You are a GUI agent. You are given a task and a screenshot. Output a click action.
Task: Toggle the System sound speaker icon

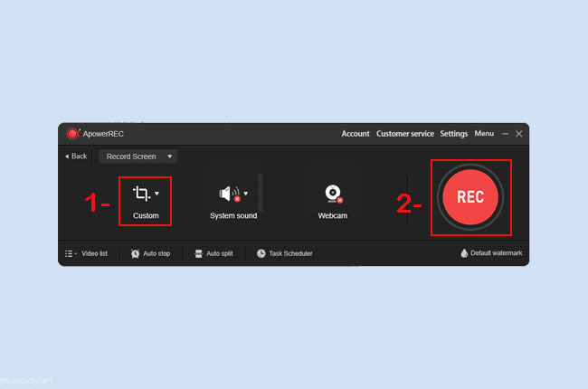point(229,194)
